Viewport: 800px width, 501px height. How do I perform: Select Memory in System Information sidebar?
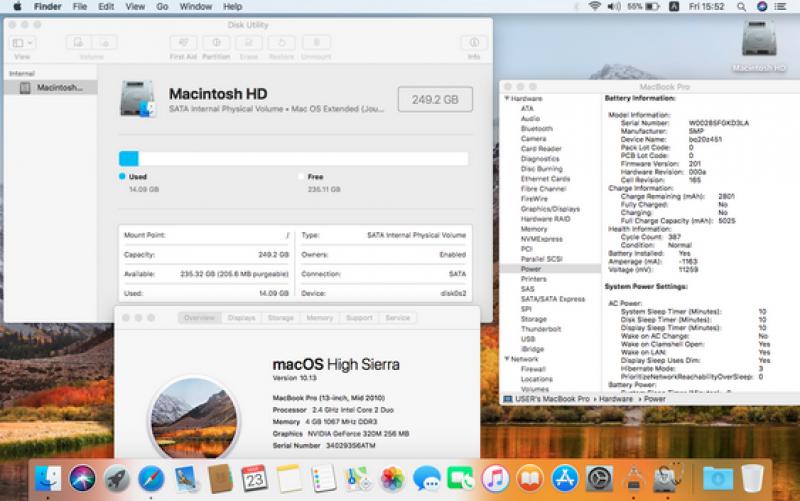click(x=534, y=229)
